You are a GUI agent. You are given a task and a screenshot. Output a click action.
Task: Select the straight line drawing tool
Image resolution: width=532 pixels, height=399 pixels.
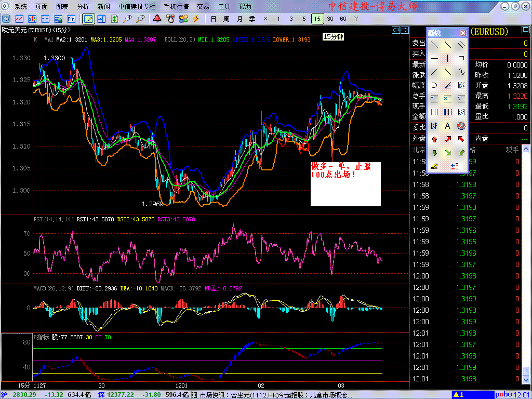click(x=434, y=45)
